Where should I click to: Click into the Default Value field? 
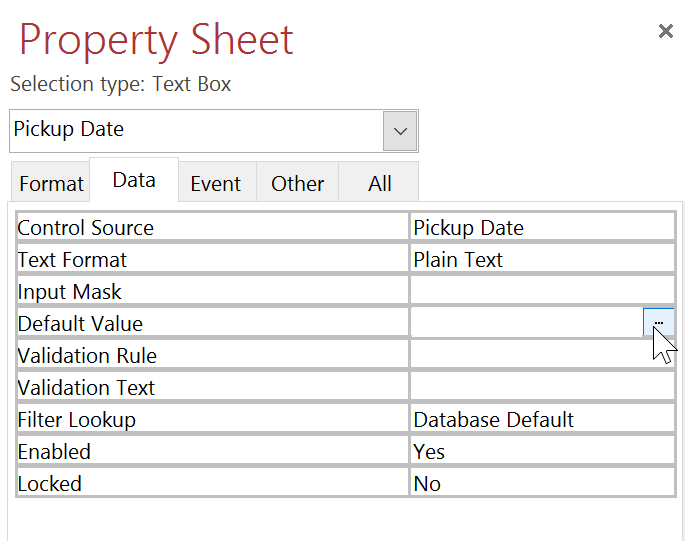click(527, 323)
